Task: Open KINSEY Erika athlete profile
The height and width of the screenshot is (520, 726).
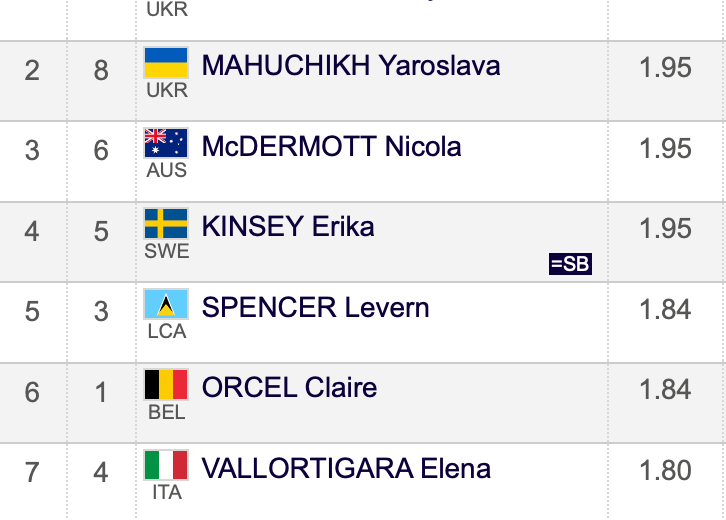Action: pyautogui.click(x=288, y=226)
